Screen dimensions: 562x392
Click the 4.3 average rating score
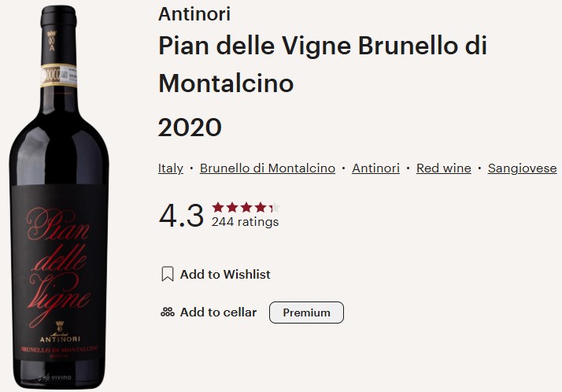(181, 215)
